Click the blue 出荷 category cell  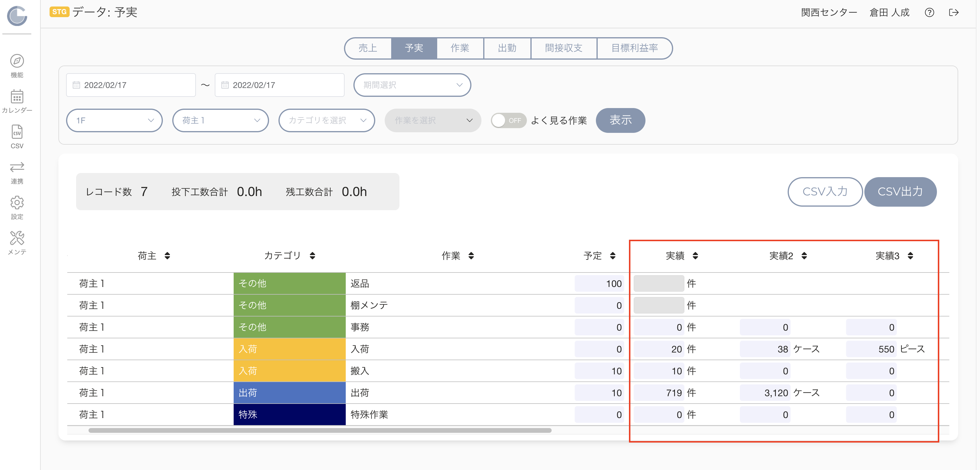pyautogui.click(x=289, y=393)
